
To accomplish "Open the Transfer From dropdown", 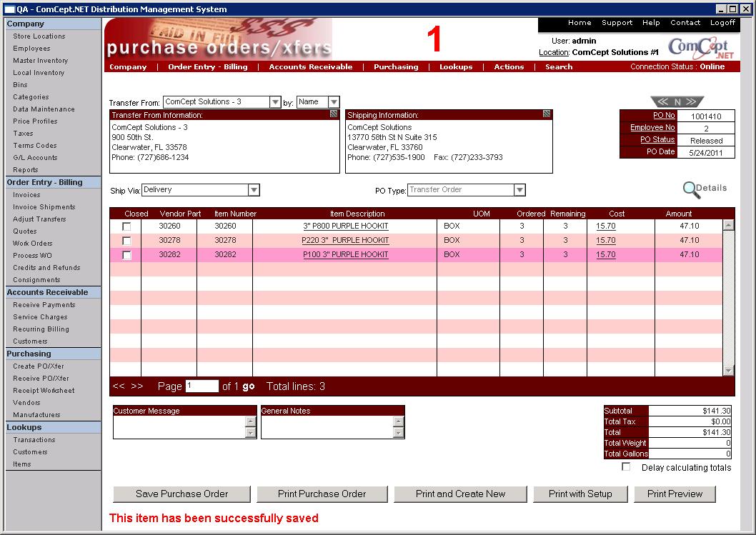I will 275,102.
